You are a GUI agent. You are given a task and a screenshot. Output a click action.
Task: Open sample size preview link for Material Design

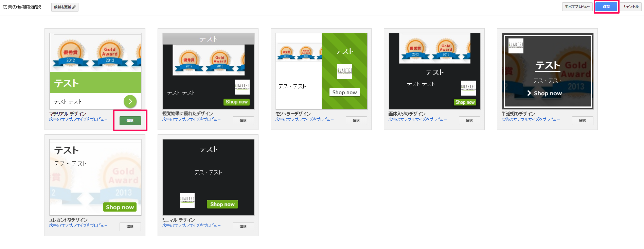(x=78, y=119)
